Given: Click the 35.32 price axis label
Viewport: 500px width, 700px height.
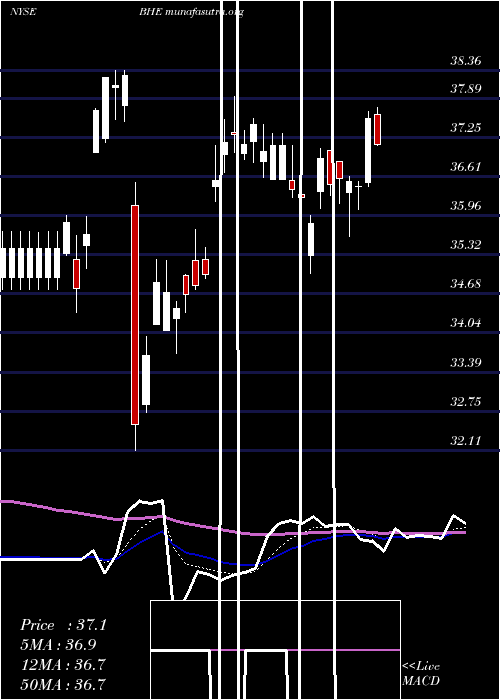Looking at the screenshot, I should (466, 245).
